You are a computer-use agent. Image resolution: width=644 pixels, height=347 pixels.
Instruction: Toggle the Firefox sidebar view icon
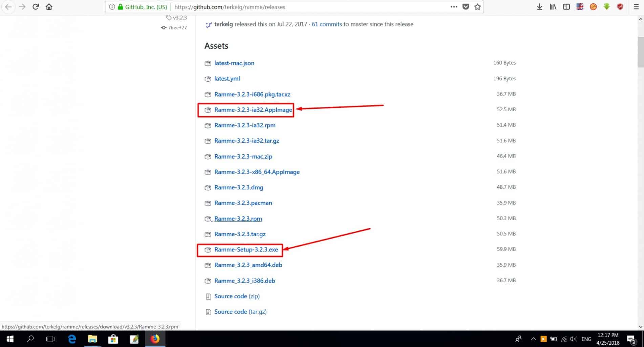point(566,7)
